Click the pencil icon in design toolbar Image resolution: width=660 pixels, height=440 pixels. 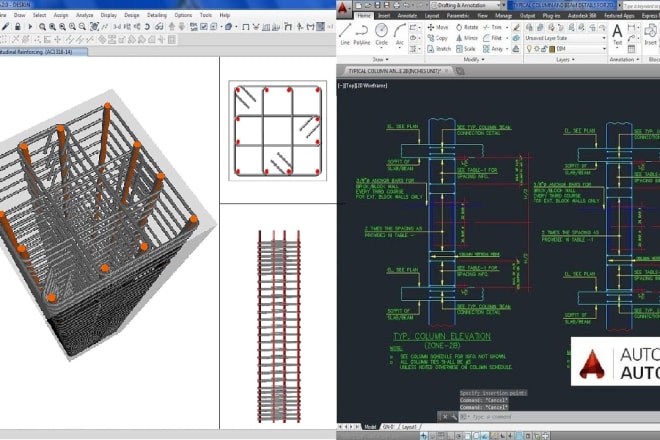[5, 27]
